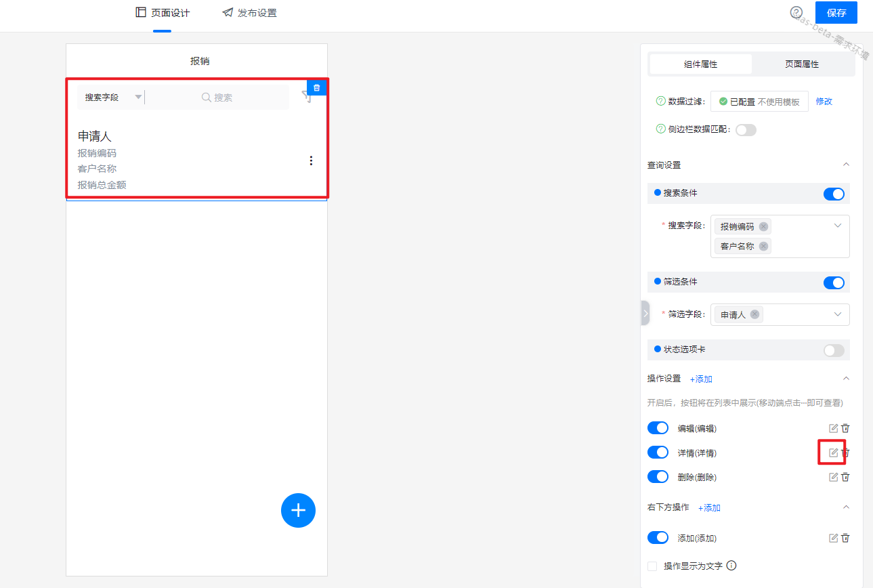Image resolution: width=873 pixels, height=588 pixels.
Task: Remove the 客户名称 tag from search fields
Action: tap(763, 246)
